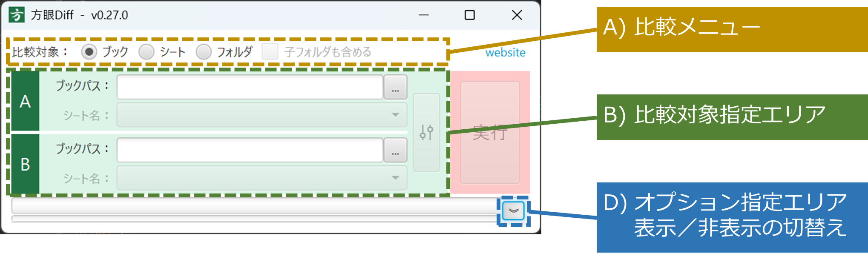The width and height of the screenshot is (868, 256).
Task: Click the ブックパス input field for A
Action: (x=250, y=88)
